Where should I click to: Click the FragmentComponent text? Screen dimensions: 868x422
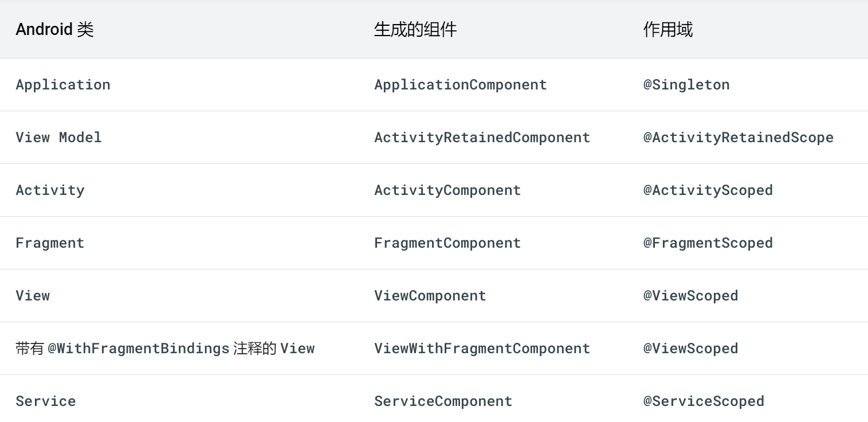447,243
